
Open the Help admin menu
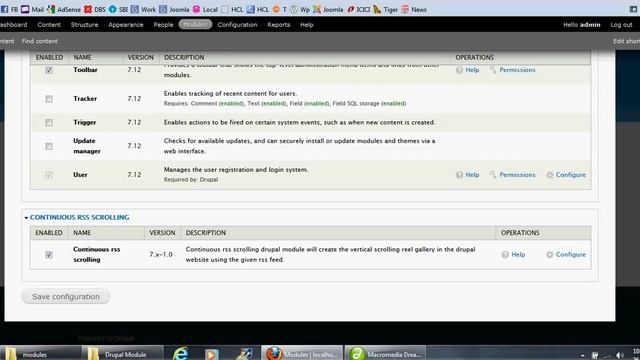pyautogui.click(x=307, y=24)
